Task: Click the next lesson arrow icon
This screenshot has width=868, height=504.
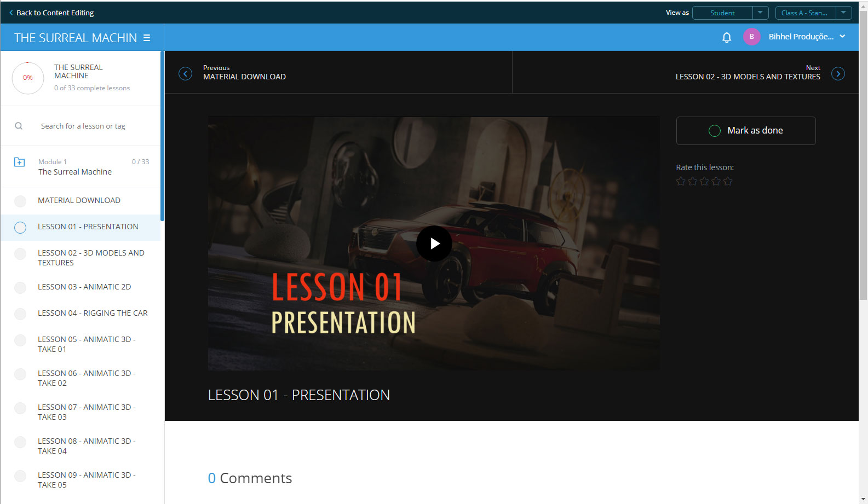Action: (x=838, y=73)
